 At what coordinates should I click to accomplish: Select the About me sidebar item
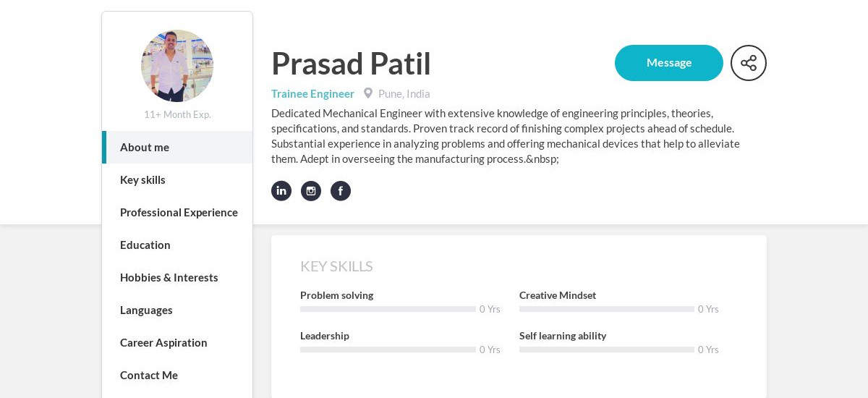pos(177,147)
